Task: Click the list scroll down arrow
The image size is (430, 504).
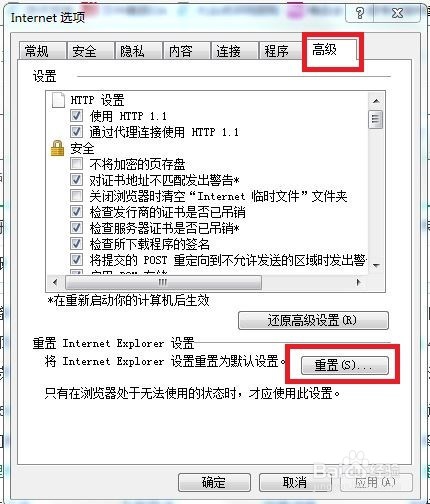Action: [376, 265]
